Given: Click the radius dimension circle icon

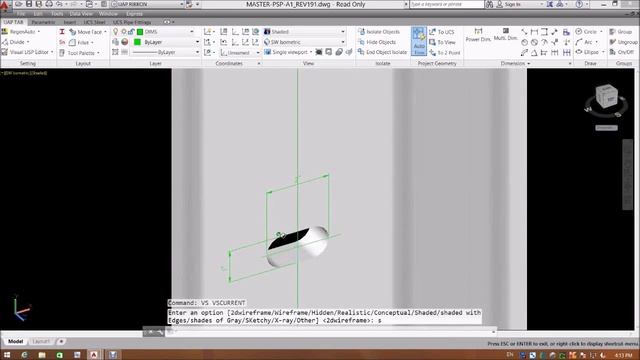Looking at the screenshot, I should [x=524, y=42].
